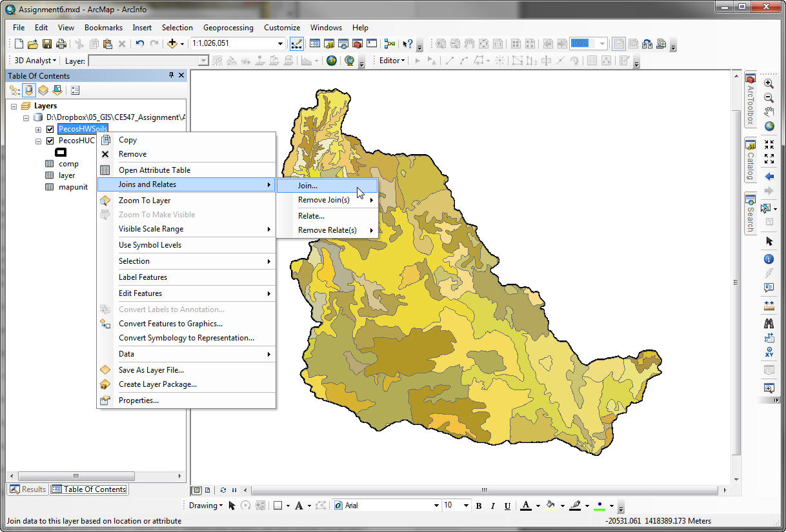
Task: Toggle underline text formatting
Action: point(507,506)
